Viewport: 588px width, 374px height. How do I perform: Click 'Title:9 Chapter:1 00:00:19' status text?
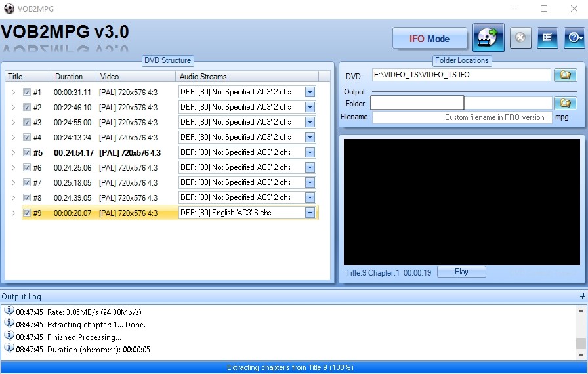pyautogui.click(x=388, y=273)
